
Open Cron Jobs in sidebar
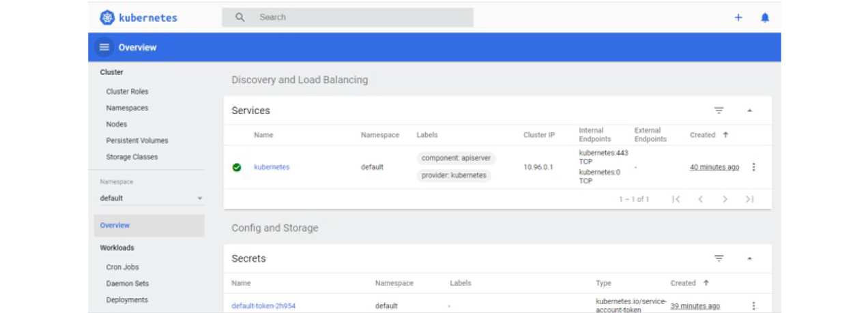[x=122, y=267]
